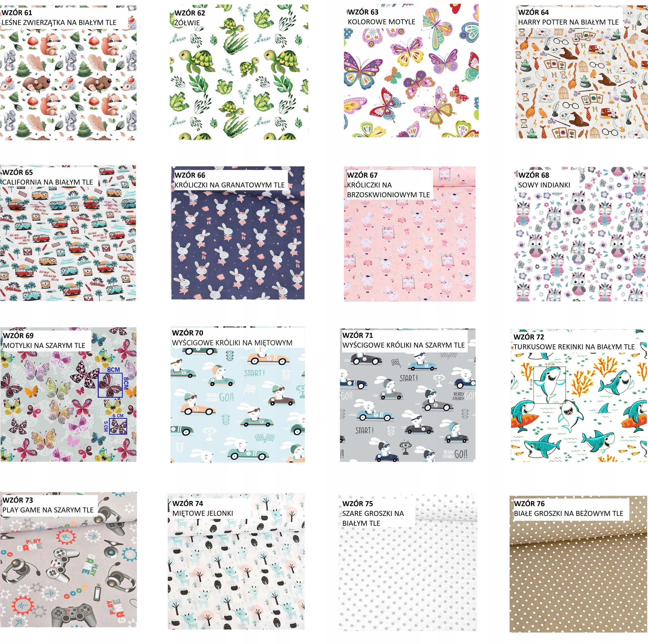Pick WZÓR 72 turquoise sharks pattern

click(x=579, y=395)
